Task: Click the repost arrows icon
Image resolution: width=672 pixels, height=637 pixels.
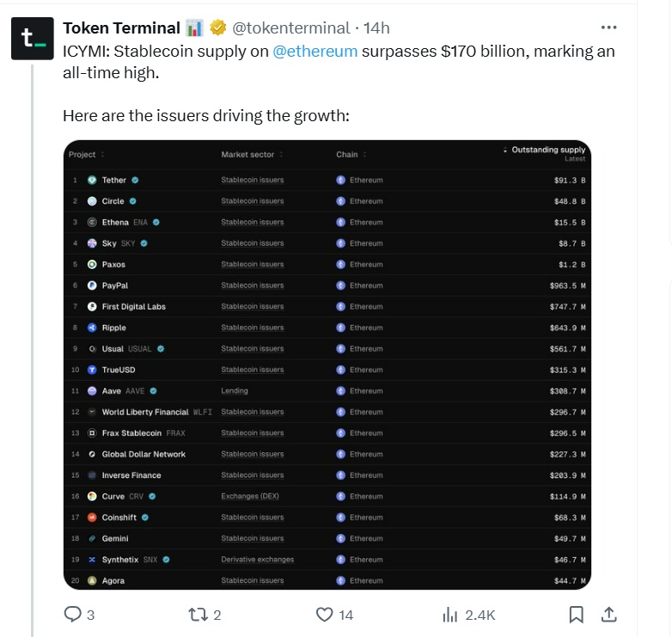Action: click(198, 615)
